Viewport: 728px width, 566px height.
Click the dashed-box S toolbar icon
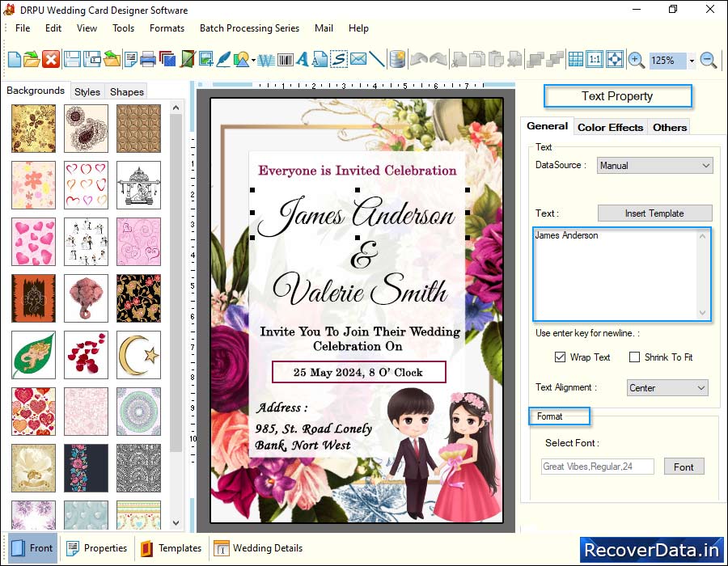pyautogui.click(x=339, y=59)
